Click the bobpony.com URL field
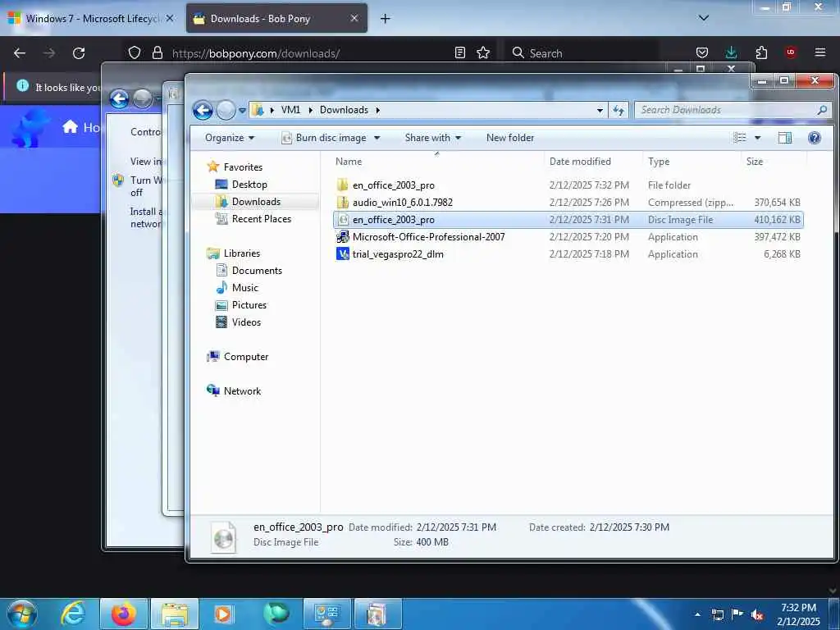 point(308,53)
